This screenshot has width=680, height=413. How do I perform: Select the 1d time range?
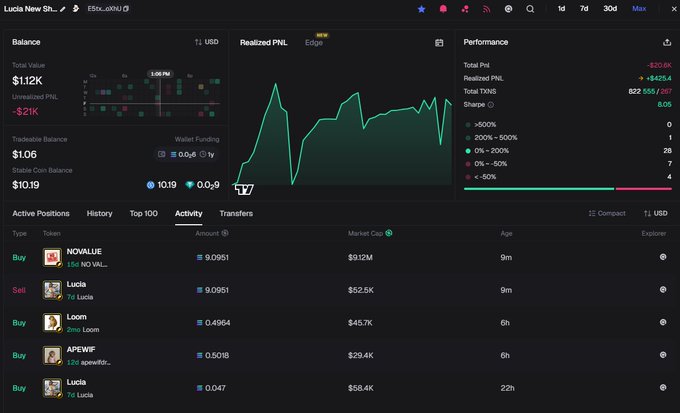[561, 9]
